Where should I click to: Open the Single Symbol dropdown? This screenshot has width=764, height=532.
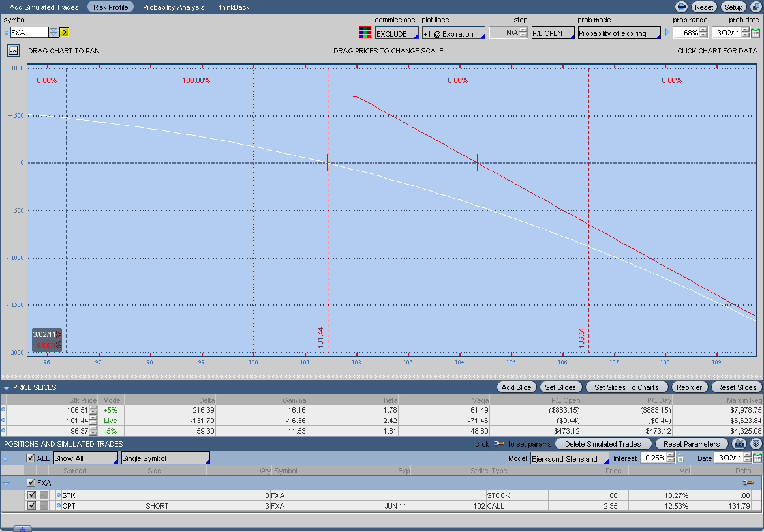(x=166, y=458)
